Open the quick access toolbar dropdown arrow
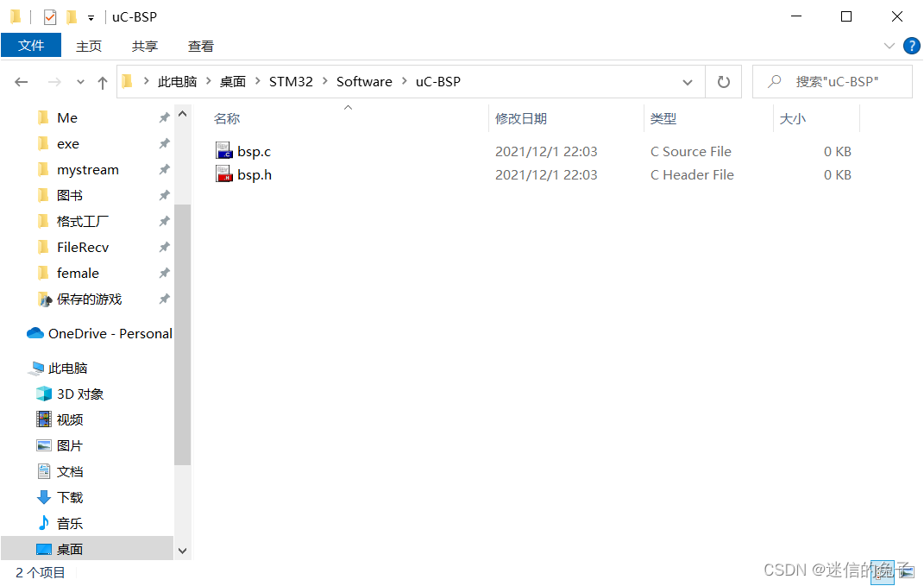The width and height of the screenshot is (924, 586). coord(91,17)
